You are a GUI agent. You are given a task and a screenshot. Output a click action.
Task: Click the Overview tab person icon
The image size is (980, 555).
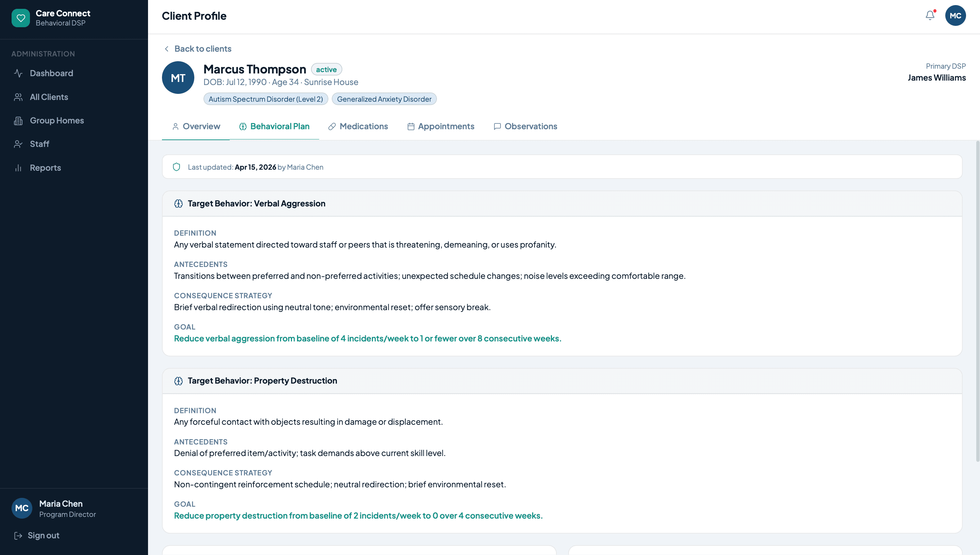[175, 127]
